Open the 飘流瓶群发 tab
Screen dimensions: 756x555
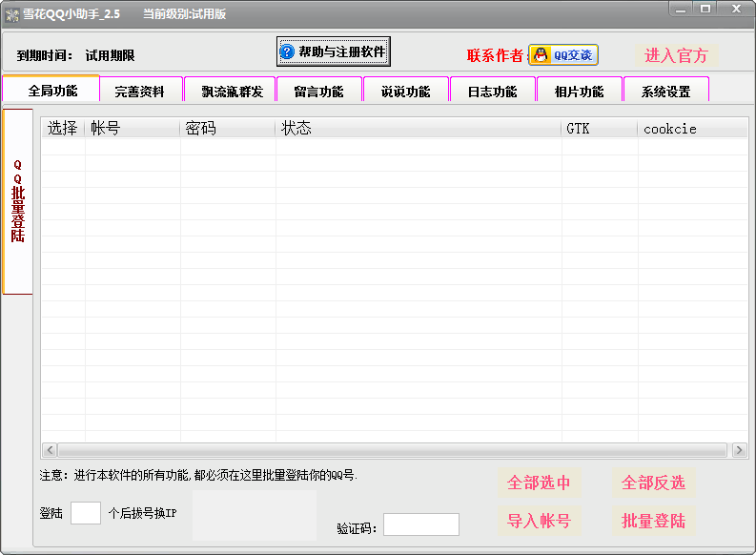pyautogui.click(x=231, y=91)
